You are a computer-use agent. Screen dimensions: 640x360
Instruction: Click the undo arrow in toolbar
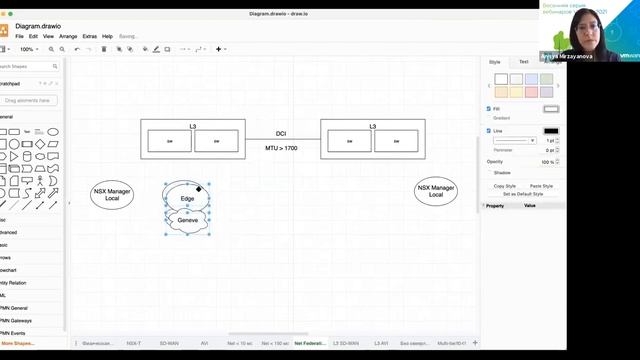coord(77,49)
